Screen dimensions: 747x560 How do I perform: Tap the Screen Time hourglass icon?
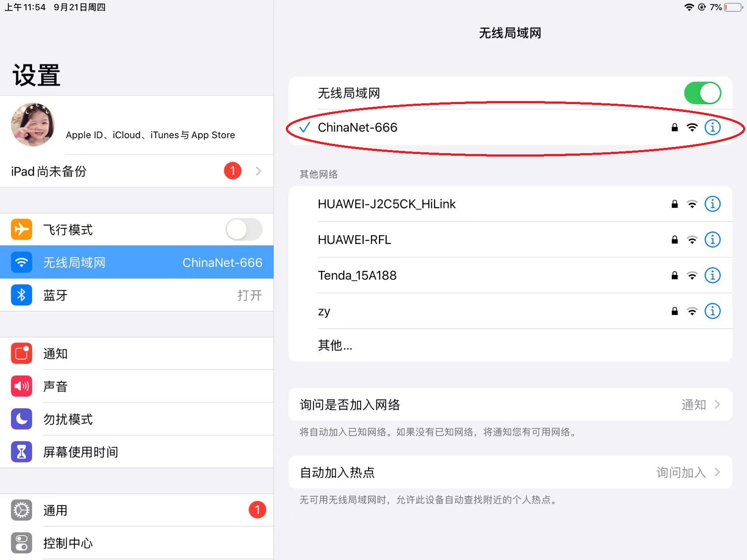pyautogui.click(x=21, y=452)
